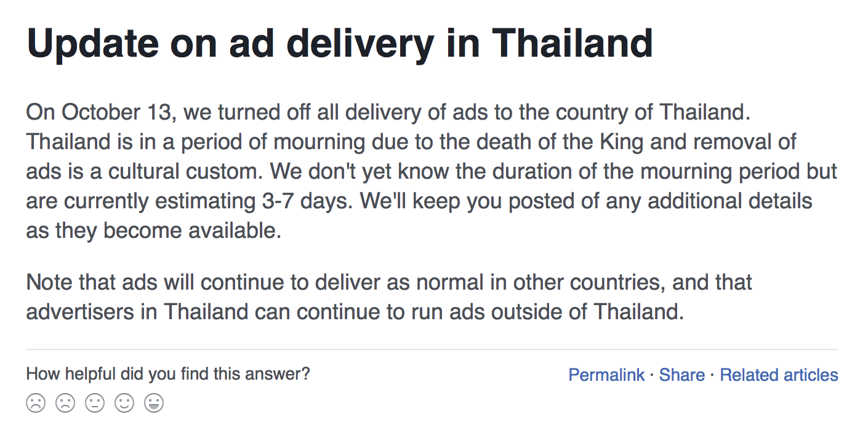Image resolution: width=868 pixels, height=440 pixels.
Task: Pick the smiling face rating
Action: [124, 404]
